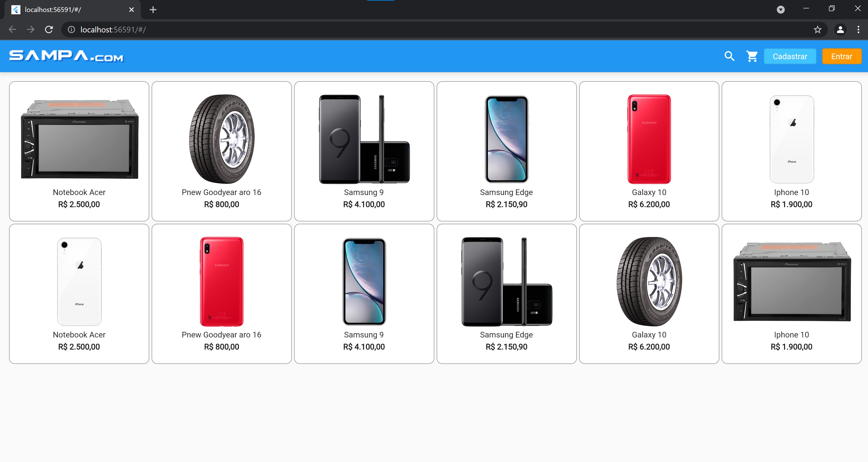Open the browser profile avatar icon
Screen dimensions: 868x462
pyautogui.click(x=840, y=30)
